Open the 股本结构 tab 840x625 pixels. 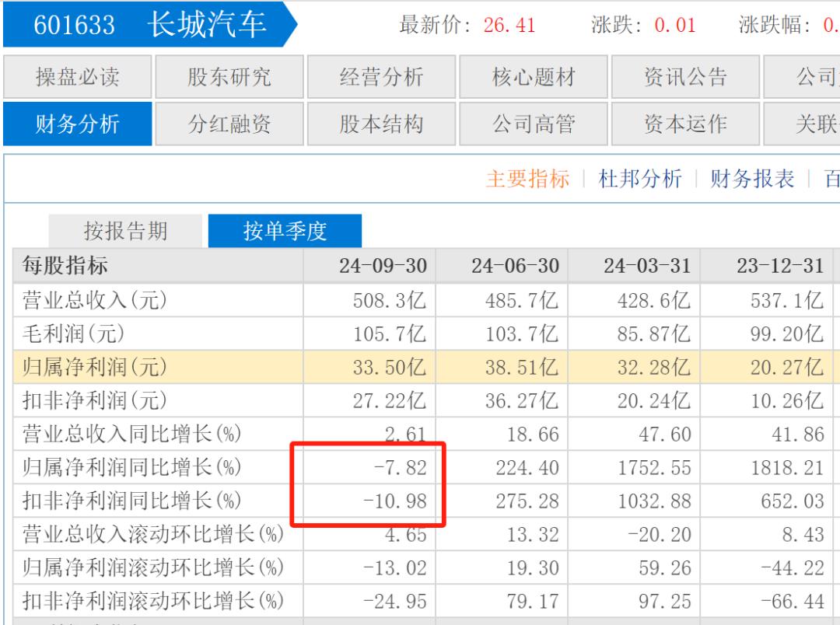[x=381, y=124]
